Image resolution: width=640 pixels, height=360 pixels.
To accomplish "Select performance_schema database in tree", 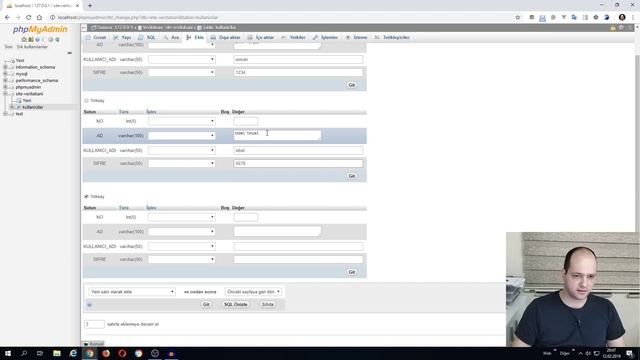I will pyautogui.click(x=37, y=80).
